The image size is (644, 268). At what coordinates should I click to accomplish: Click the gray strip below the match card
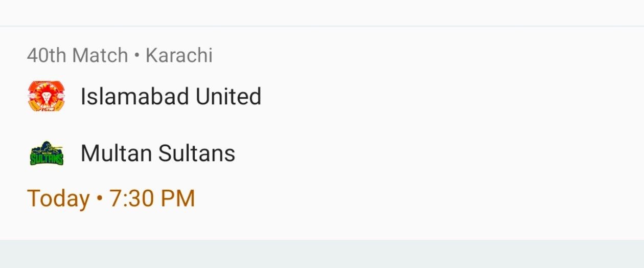(x=322, y=254)
